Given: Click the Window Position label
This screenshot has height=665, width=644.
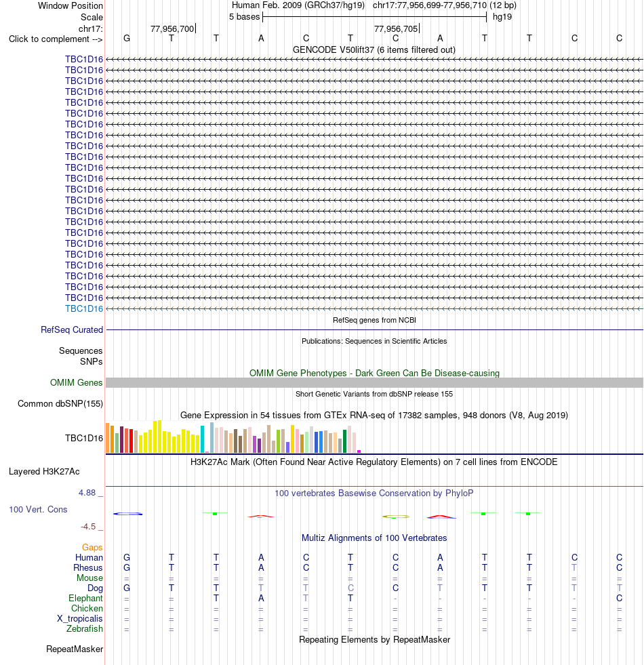Looking at the screenshot, I should pos(71,6).
